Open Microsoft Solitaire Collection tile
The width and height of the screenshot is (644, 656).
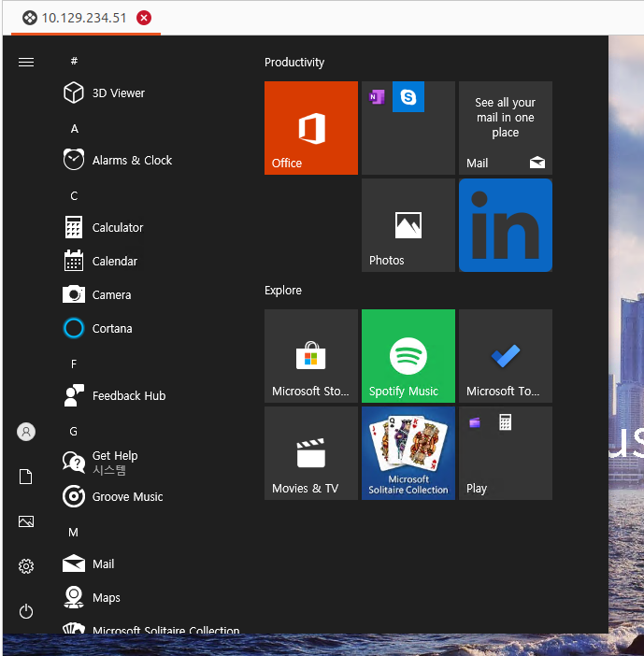coord(408,453)
